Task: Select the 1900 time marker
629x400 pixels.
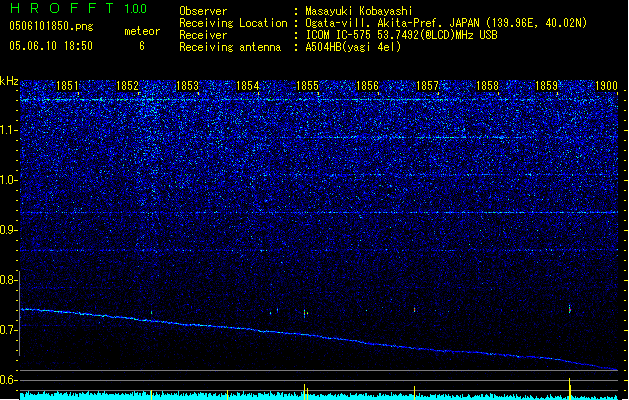Action: [605, 87]
